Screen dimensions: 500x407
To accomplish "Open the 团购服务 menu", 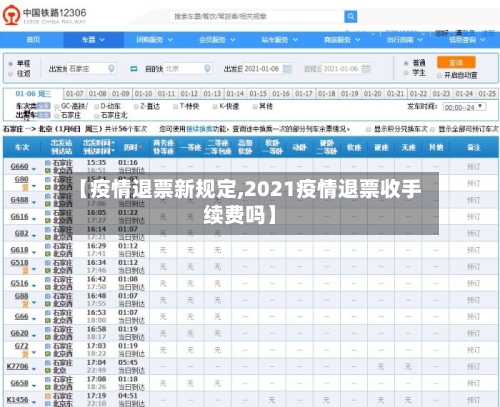I will click(154, 40).
